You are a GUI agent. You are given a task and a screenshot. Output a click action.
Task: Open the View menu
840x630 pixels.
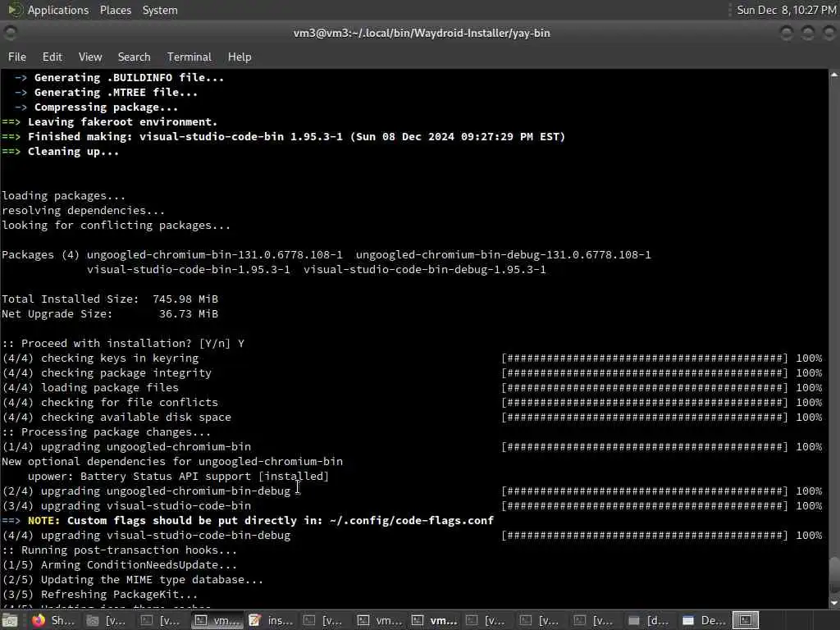[x=90, y=57]
